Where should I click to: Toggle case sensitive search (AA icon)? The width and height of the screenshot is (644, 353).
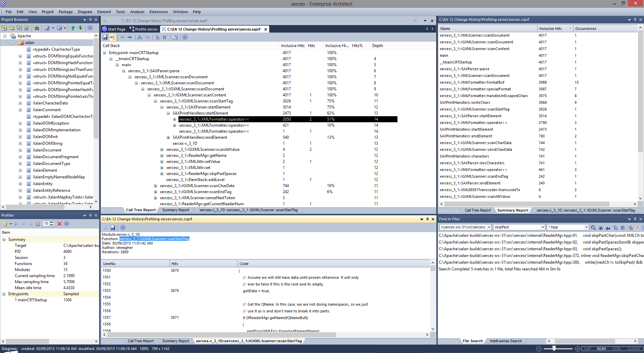tap(600, 227)
